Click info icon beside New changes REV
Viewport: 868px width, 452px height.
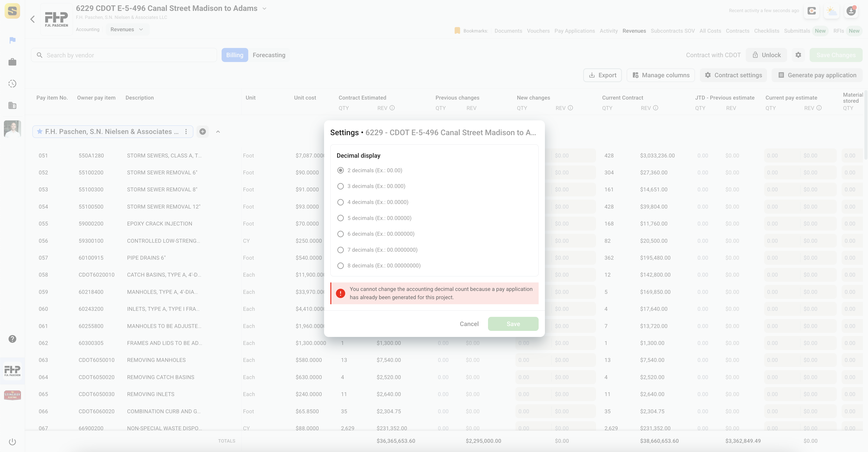tap(570, 108)
